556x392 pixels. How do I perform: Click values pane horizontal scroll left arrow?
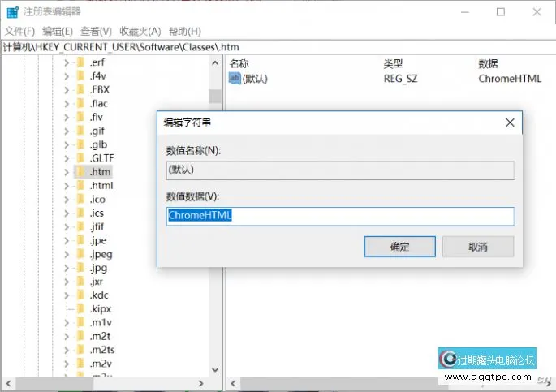point(233,384)
